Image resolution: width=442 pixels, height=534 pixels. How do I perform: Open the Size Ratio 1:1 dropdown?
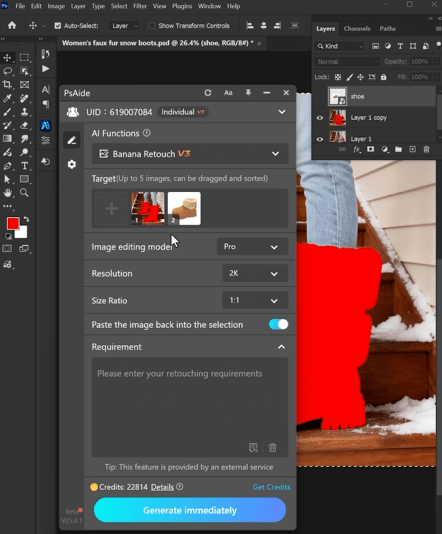click(x=255, y=300)
